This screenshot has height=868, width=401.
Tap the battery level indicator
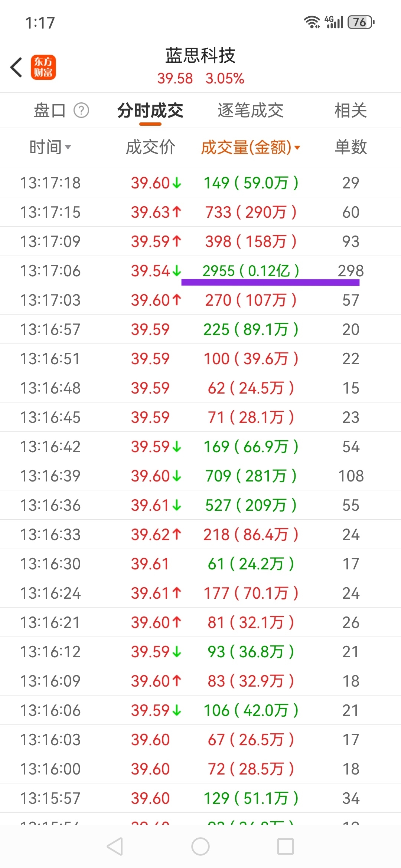361,22
